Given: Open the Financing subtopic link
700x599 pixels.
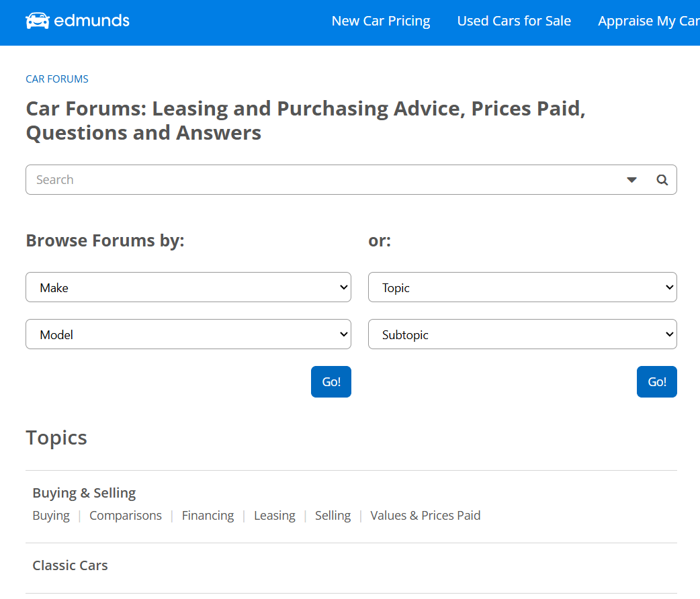Looking at the screenshot, I should [x=208, y=516].
